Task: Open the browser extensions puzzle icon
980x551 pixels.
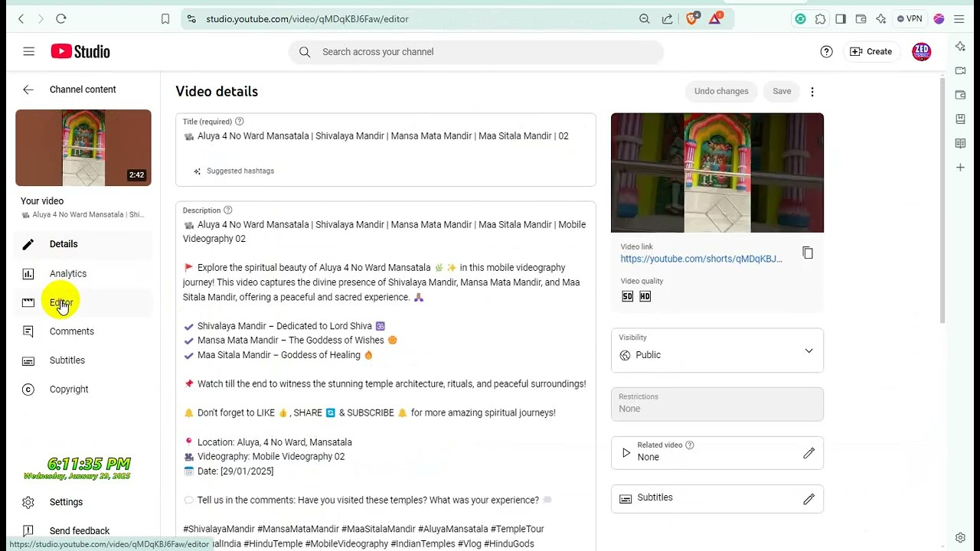Action: [x=821, y=18]
